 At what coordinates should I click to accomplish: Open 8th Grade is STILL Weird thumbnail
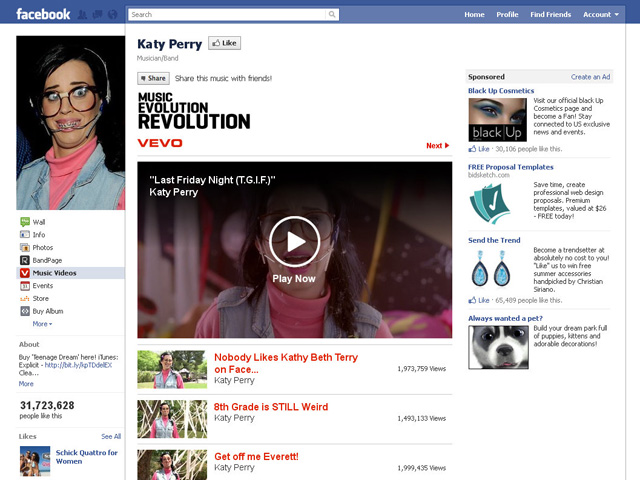pyautogui.click(x=172, y=419)
